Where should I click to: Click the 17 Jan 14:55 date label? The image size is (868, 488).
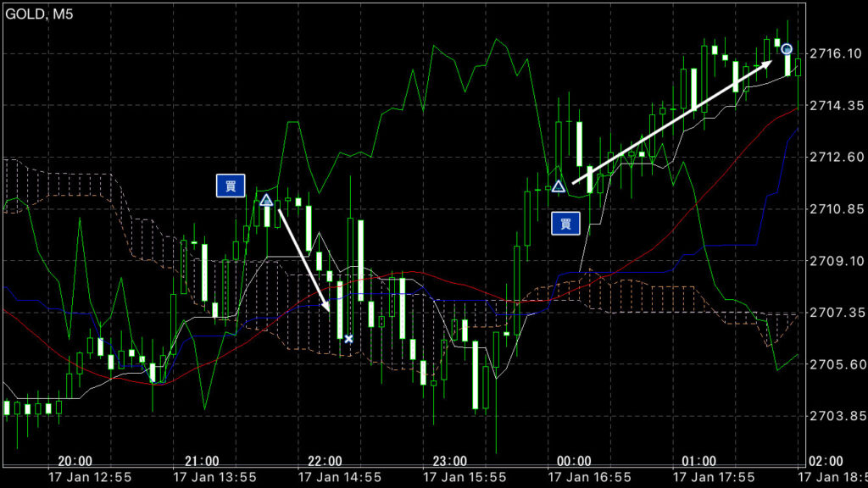pos(339,477)
